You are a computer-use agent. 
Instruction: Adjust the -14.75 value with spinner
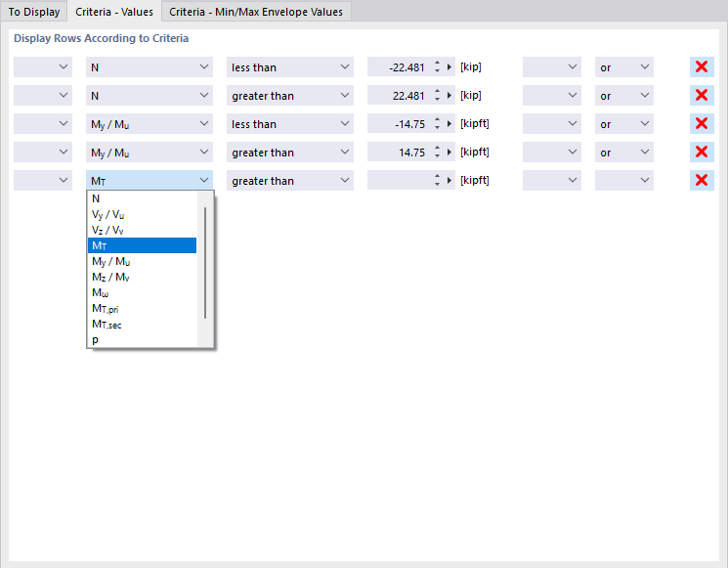point(438,123)
